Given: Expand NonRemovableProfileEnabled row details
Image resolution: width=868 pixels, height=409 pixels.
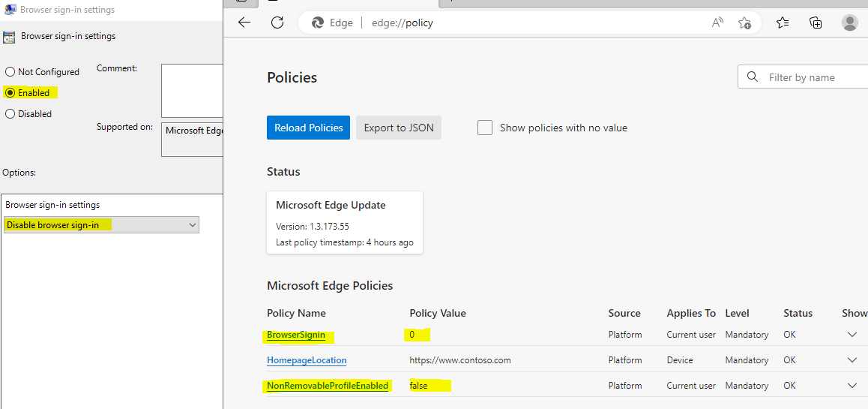Looking at the screenshot, I should pos(852,386).
